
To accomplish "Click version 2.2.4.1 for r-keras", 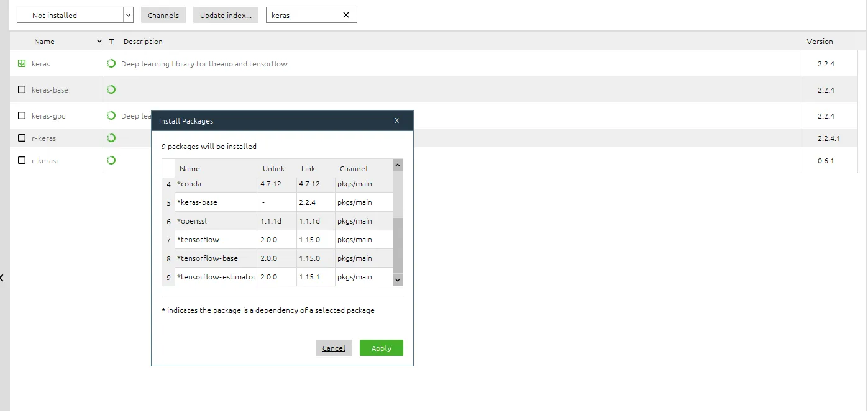I will 829,138.
